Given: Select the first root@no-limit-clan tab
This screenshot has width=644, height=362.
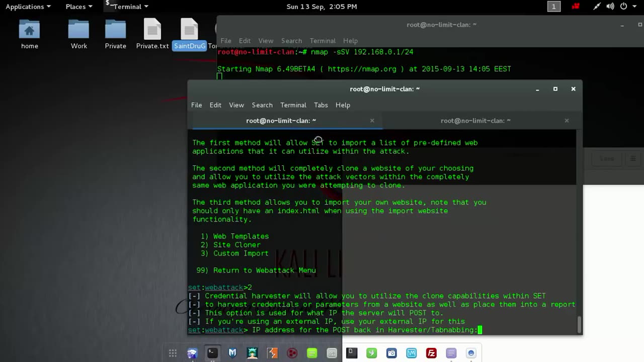Looking at the screenshot, I should click(x=281, y=121).
